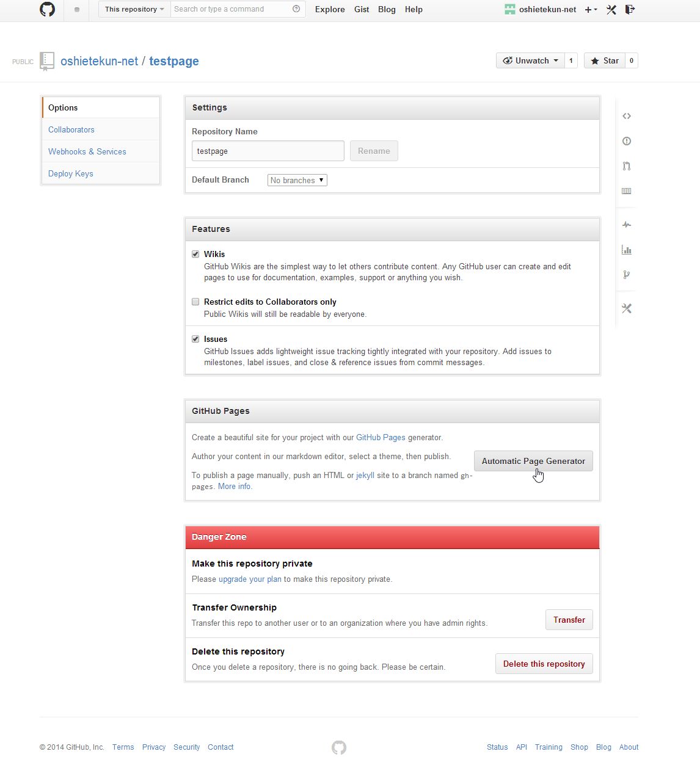This screenshot has width=700, height=765.
Task: Click the Rename button
Action: click(374, 151)
